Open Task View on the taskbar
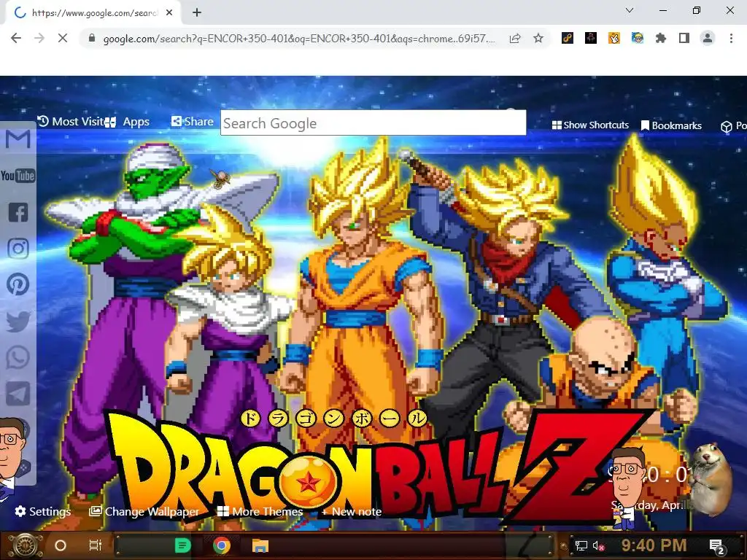 96,545
